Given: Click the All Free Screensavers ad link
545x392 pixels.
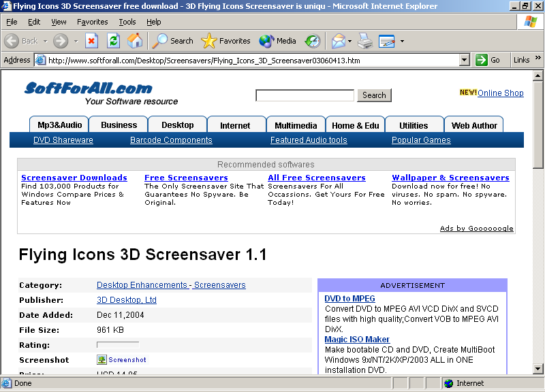Looking at the screenshot, I should (317, 178).
